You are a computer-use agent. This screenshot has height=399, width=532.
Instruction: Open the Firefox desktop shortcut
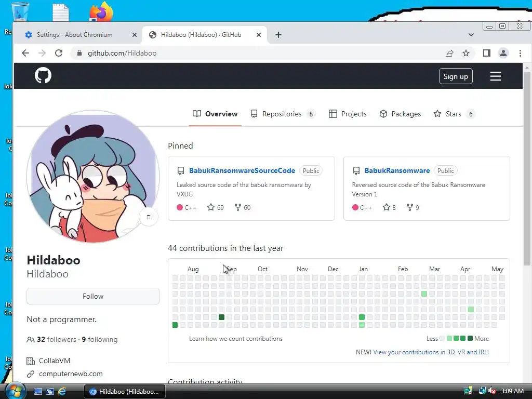point(101,12)
